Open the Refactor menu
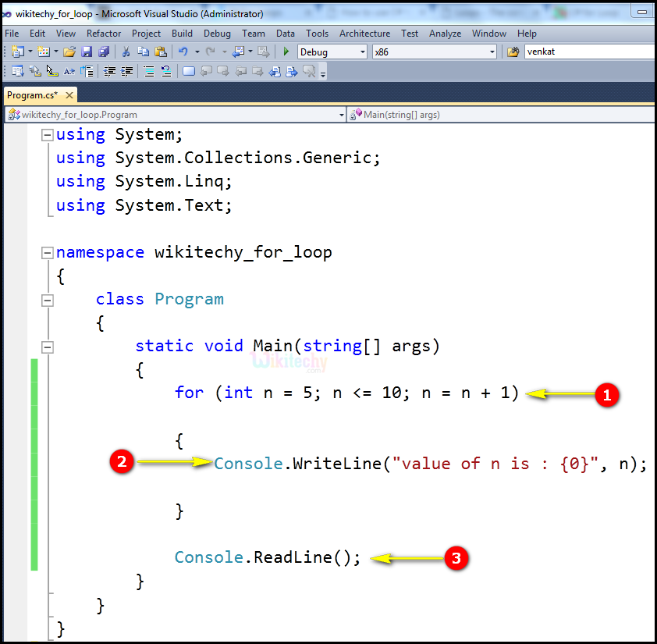Image resolution: width=657 pixels, height=644 pixels. (x=104, y=34)
